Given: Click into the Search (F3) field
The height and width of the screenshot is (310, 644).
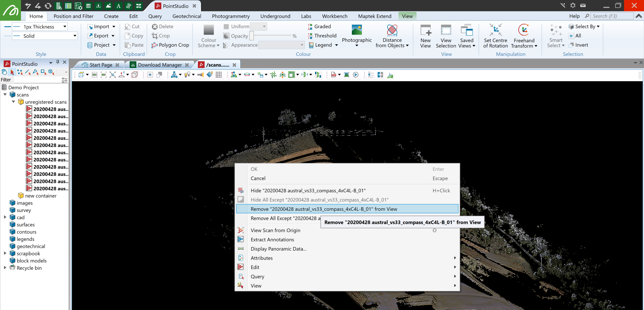Looking at the screenshot, I should 611,16.
